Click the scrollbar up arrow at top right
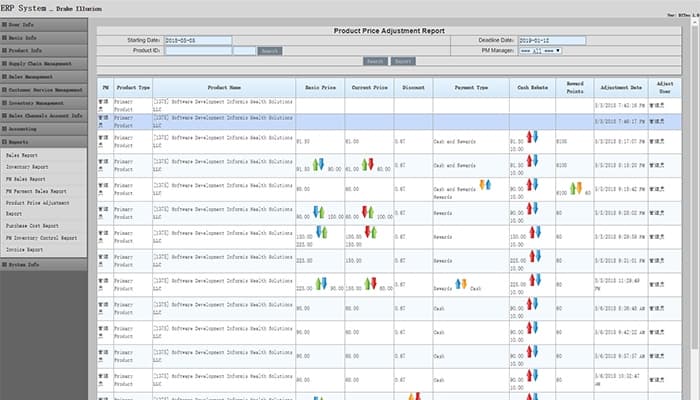 pos(696,21)
